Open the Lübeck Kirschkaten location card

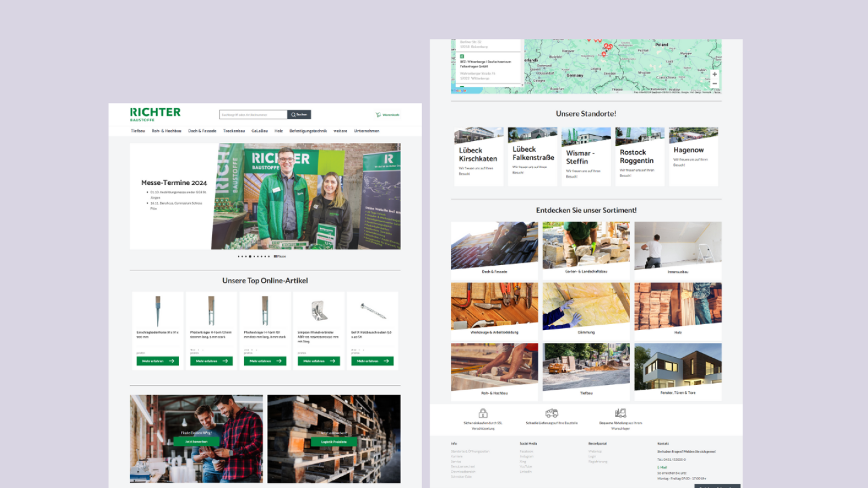tap(479, 157)
